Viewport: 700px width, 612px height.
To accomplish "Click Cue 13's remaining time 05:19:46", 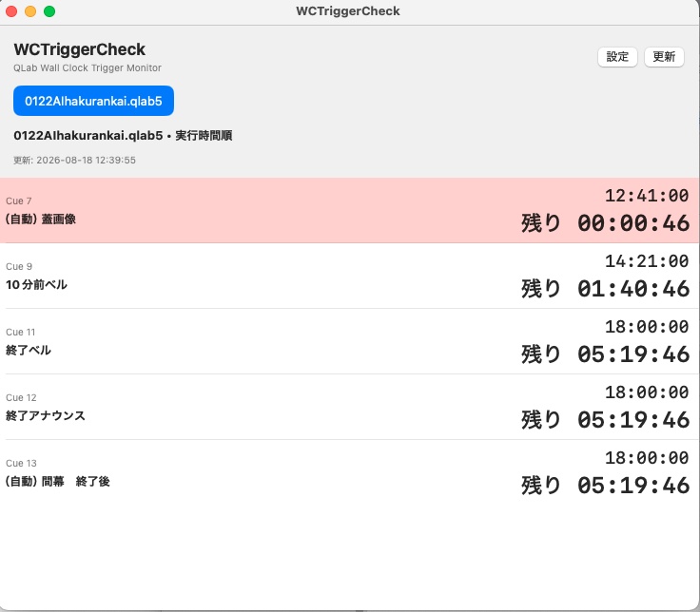I will [633, 486].
